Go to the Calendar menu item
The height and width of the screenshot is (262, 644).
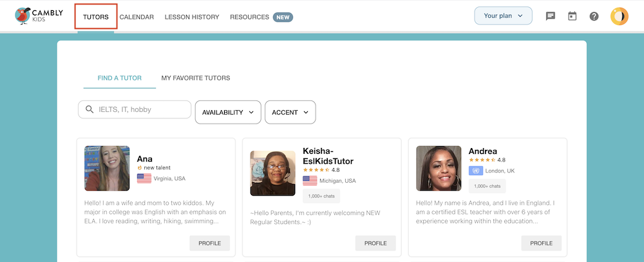[137, 17]
